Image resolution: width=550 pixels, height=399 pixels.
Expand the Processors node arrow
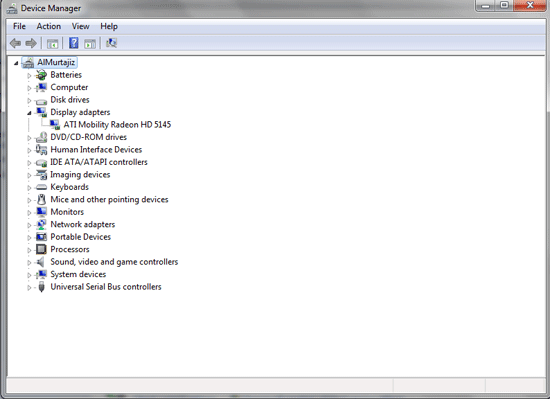pyautogui.click(x=29, y=250)
